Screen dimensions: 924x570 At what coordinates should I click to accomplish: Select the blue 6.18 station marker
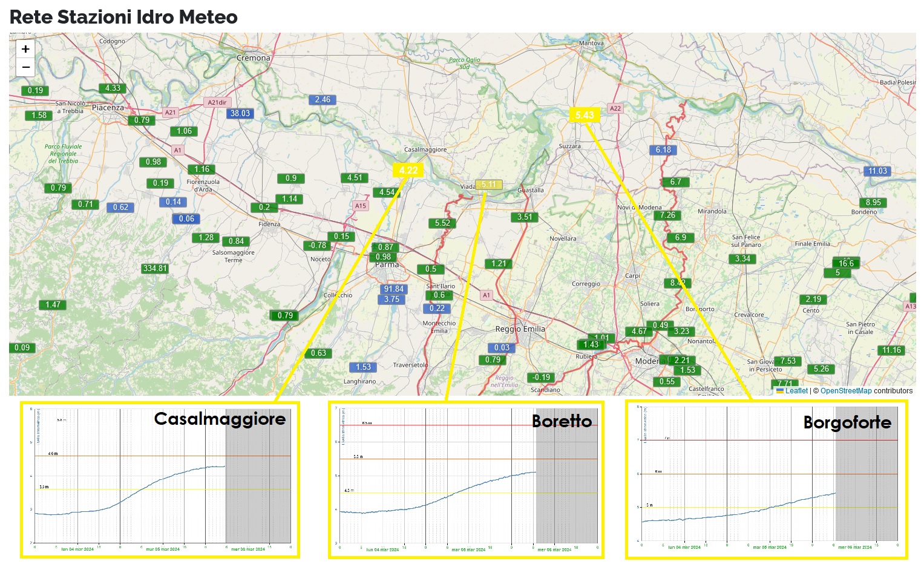pyautogui.click(x=663, y=150)
